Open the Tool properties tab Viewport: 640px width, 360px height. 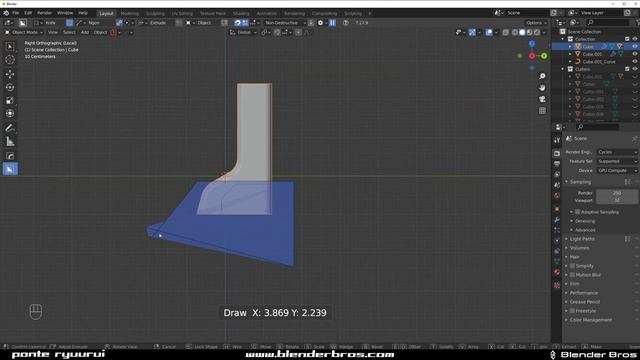pyautogui.click(x=557, y=140)
